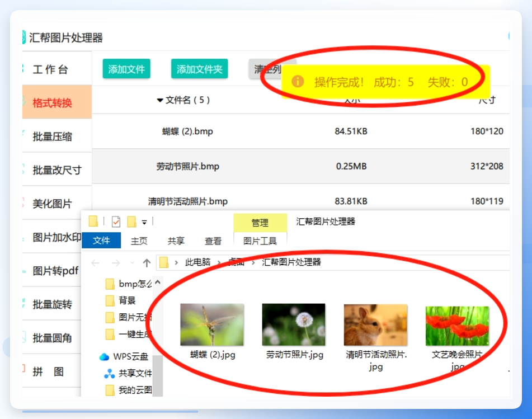
Task: Open the recent locations dropdown arrow
Action: click(x=133, y=263)
